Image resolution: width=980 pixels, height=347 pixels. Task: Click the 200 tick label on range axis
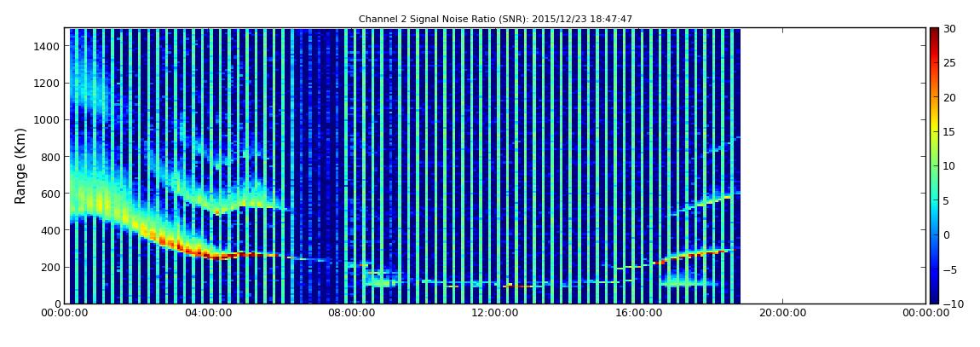pos(50,268)
